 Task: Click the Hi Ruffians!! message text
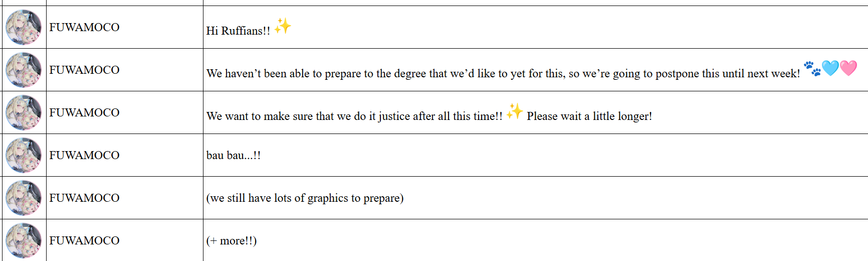point(238,31)
